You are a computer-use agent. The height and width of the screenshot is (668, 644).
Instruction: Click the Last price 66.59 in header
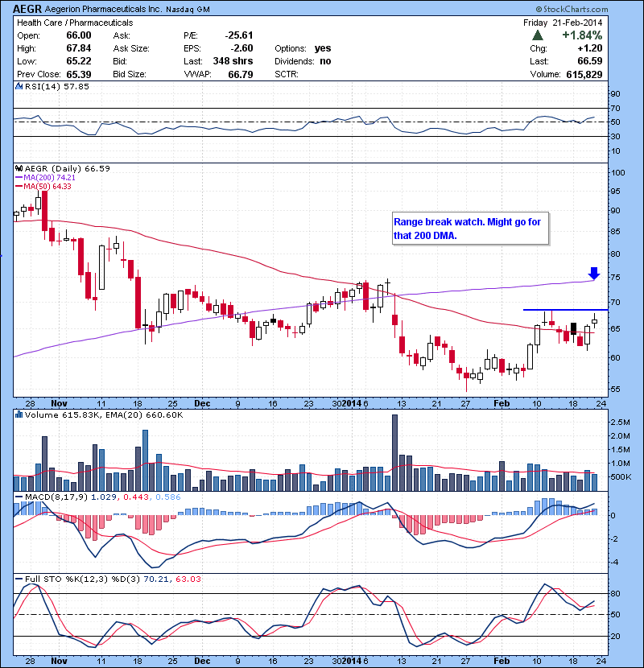pyautogui.click(x=590, y=61)
